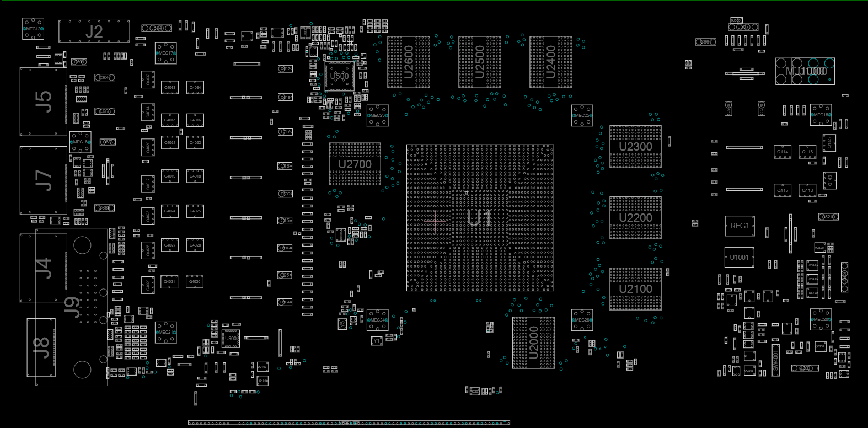Click the U2100 memory chip
Screen dimensions: 868x428
(x=635, y=289)
